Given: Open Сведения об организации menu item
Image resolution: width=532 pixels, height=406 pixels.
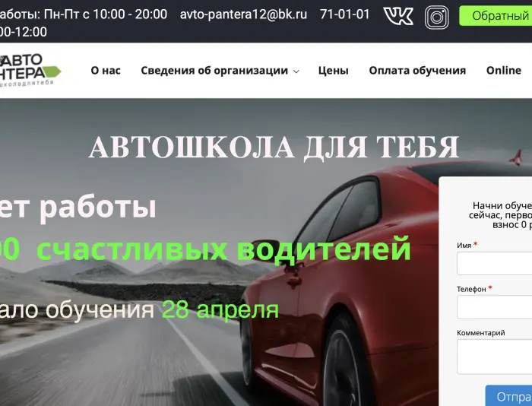Looking at the screenshot, I should (x=214, y=70).
